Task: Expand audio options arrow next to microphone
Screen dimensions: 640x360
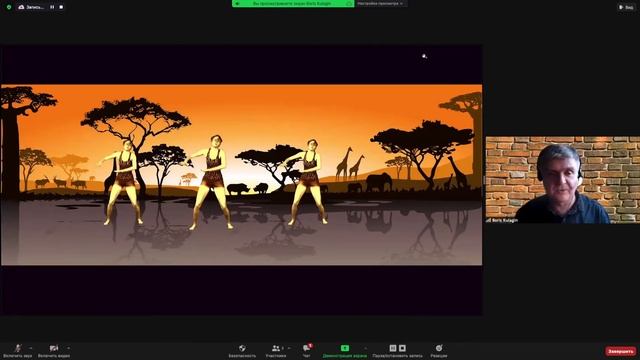Action: click(31, 348)
